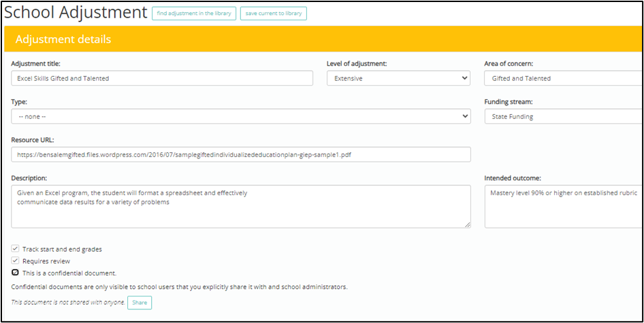The image size is (644, 323).
Task: Open the Area of concern dropdown
Action: [x=564, y=78]
